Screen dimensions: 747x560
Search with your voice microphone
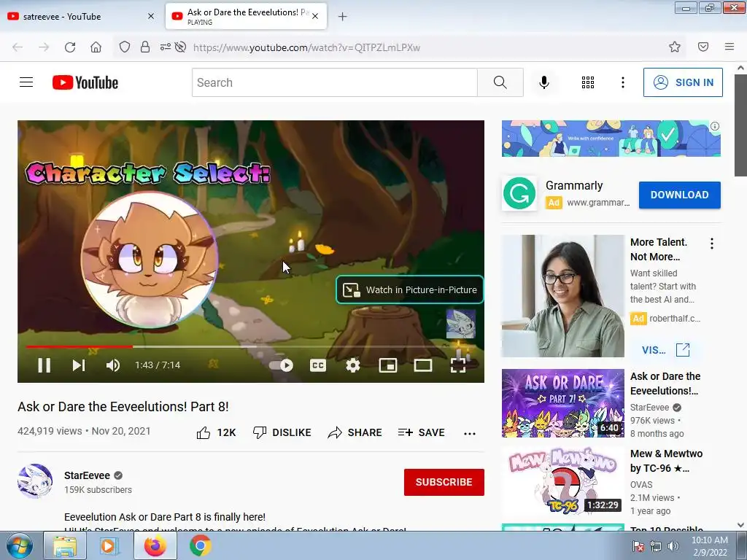[x=544, y=82]
